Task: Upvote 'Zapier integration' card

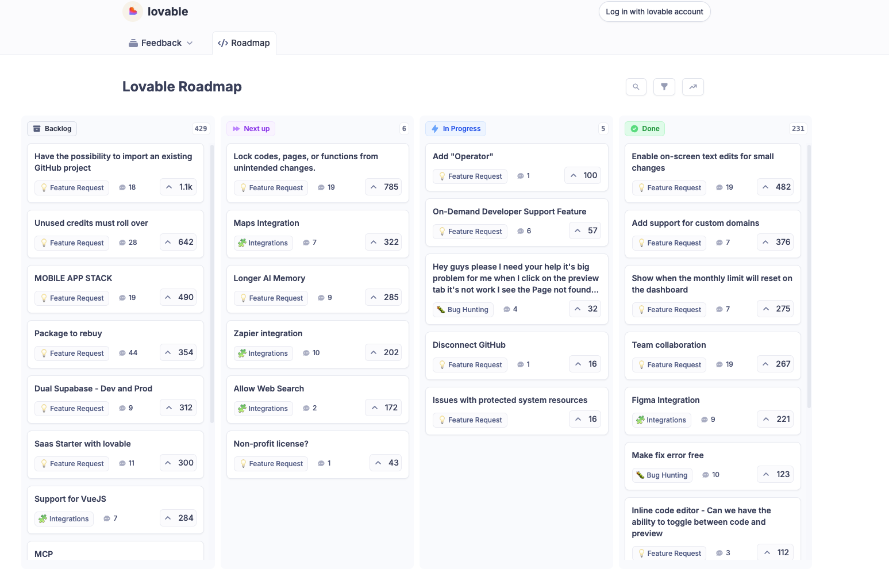Action: [x=383, y=352]
